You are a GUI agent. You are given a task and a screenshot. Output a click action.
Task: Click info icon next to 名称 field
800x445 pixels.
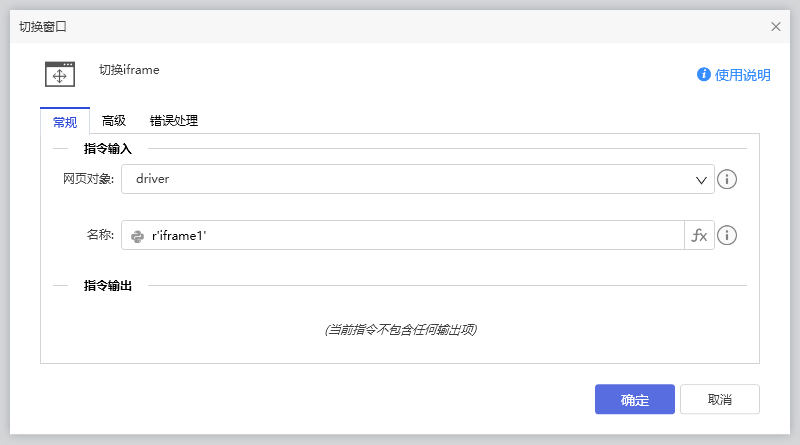point(728,236)
